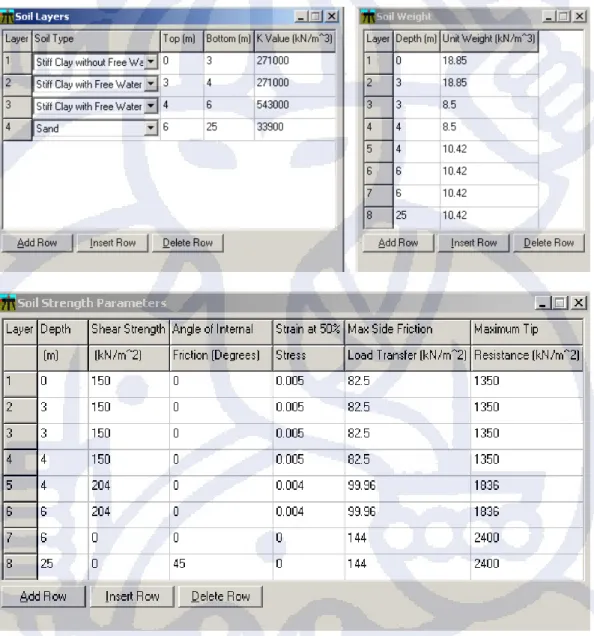
Task: Select Shear Strength 204 in layer 6
Action: (129, 514)
